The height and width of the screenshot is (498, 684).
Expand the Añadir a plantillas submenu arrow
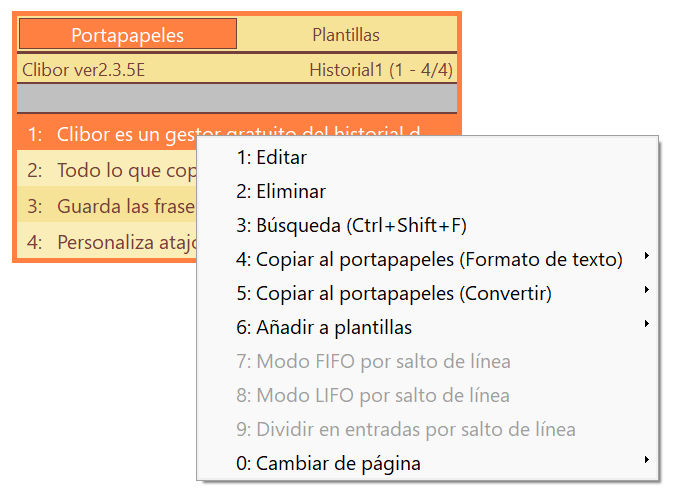coord(646,324)
